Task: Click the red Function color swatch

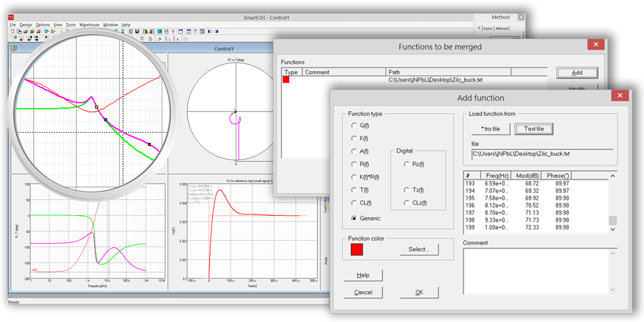Action: coord(355,249)
